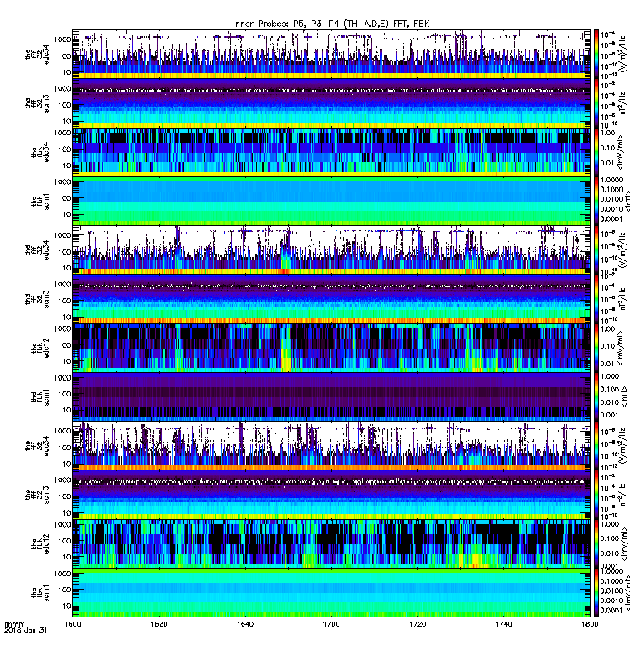This screenshot has height=672, width=630.
Task: Click the '1620' time axis tick label
Action: 159,624
